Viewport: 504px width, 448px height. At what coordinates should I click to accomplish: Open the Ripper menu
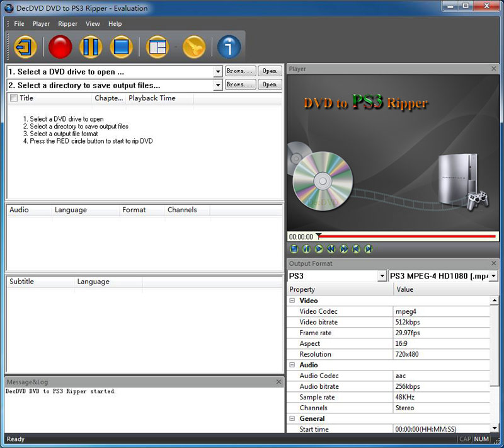[x=67, y=24]
